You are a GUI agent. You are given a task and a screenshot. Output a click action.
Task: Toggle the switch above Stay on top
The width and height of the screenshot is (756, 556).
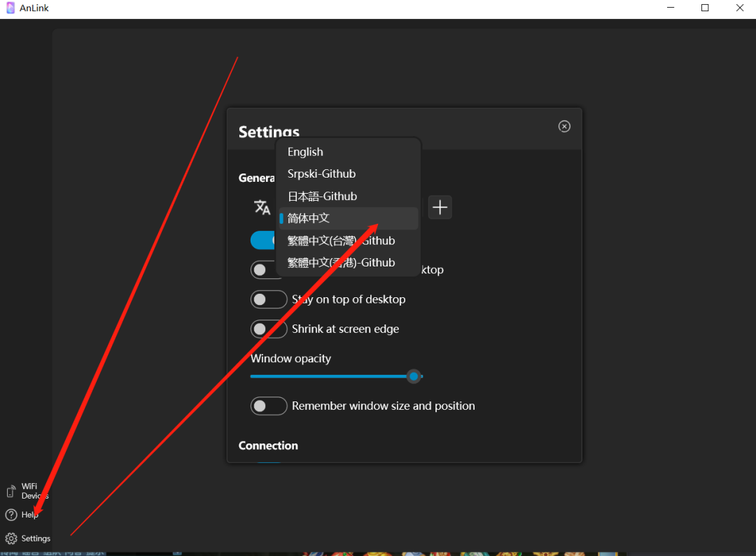click(x=263, y=270)
